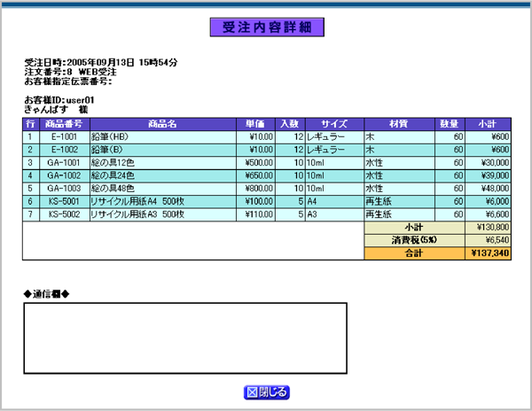Click the 材質 column header
The width and height of the screenshot is (532, 411).
coord(399,124)
